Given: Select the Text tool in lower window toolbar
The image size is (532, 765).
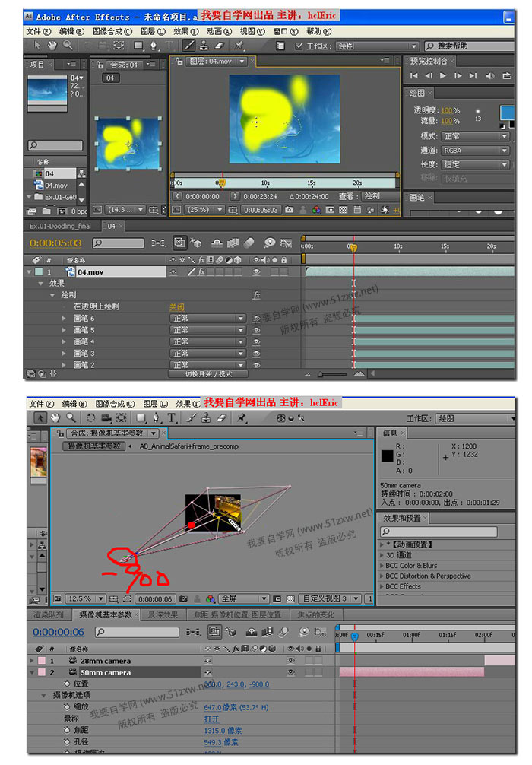Looking at the screenshot, I should point(172,417).
